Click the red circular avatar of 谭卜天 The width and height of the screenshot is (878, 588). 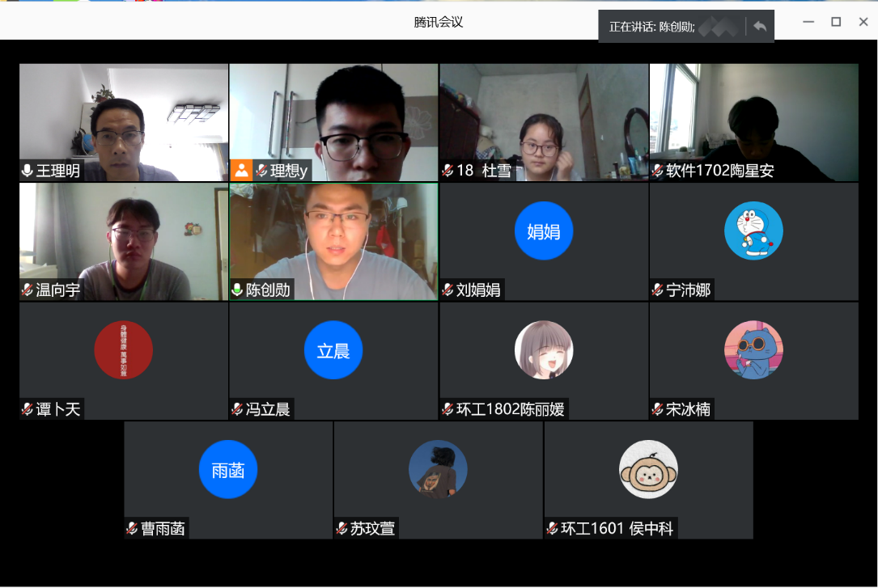(x=124, y=350)
